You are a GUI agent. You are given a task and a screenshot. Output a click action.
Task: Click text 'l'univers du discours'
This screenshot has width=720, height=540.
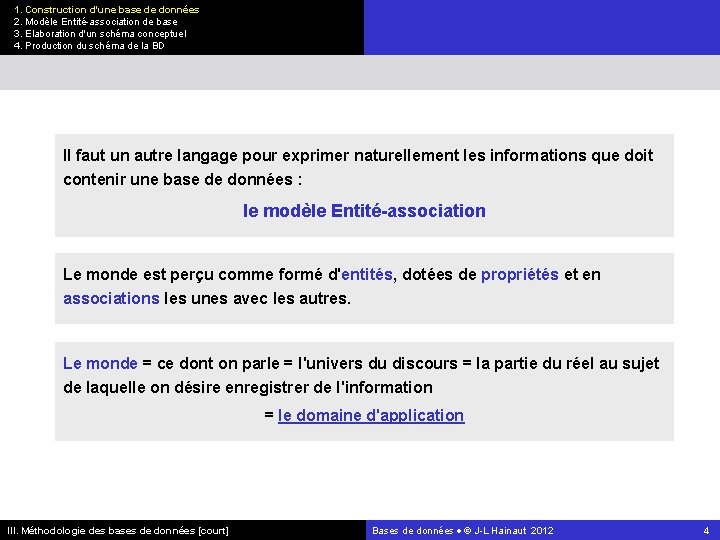coord(378,363)
